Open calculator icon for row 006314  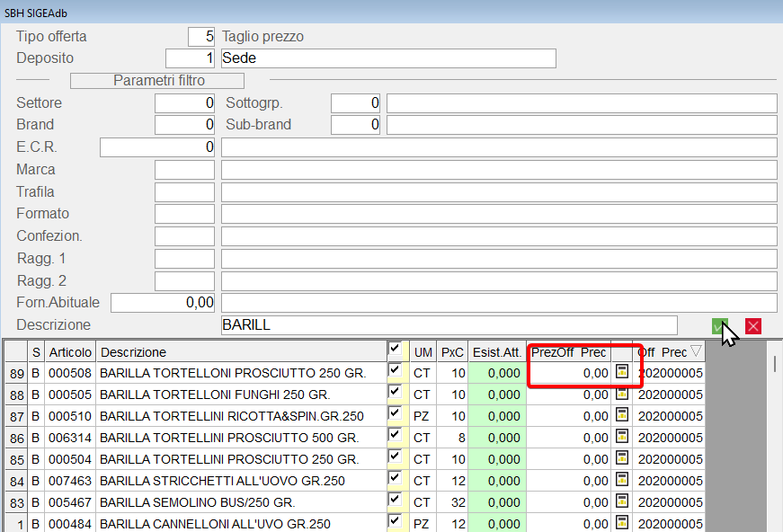[622, 437]
